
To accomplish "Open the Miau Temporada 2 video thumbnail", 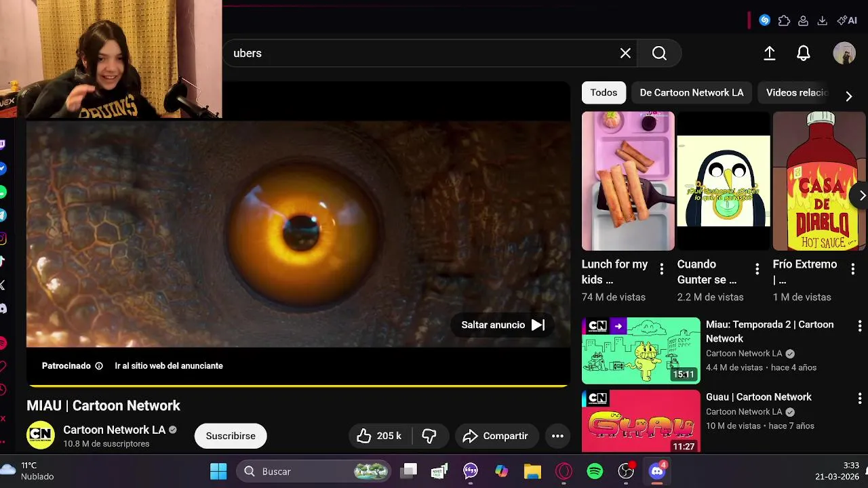I will [x=641, y=350].
